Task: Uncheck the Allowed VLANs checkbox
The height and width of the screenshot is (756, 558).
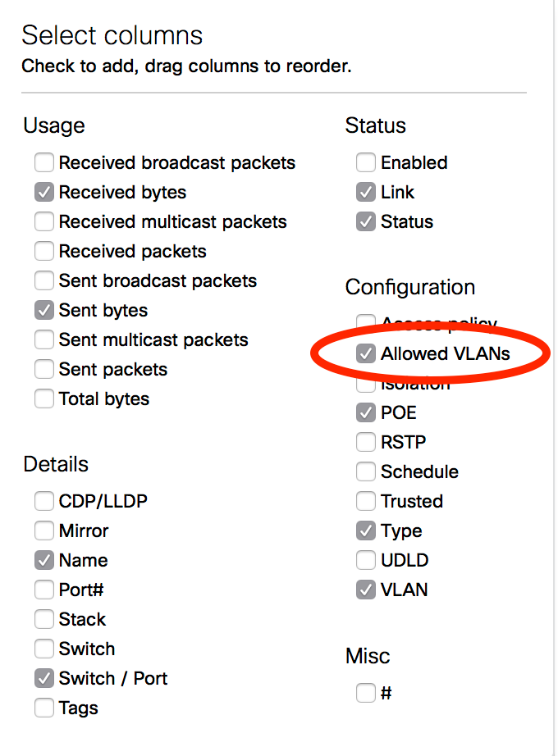Action: 366,354
